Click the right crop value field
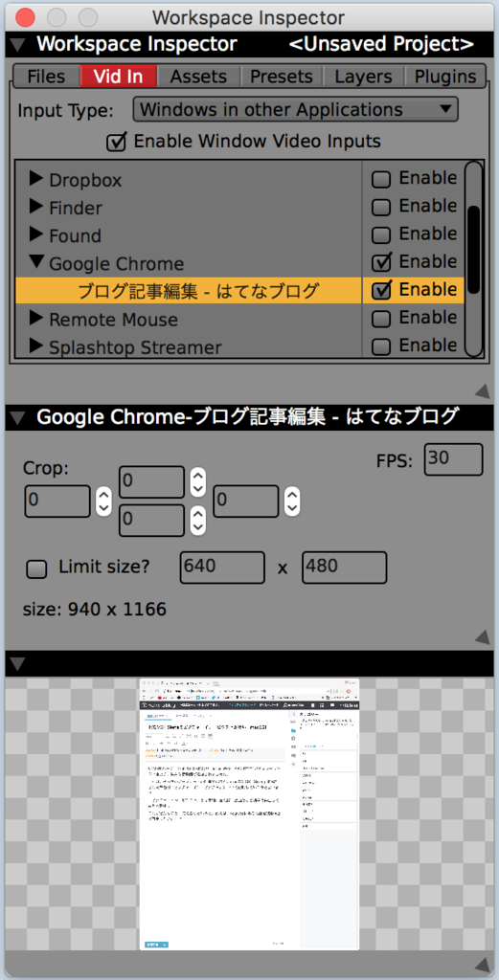This screenshot has width=499, height=980. pos(246,501)
